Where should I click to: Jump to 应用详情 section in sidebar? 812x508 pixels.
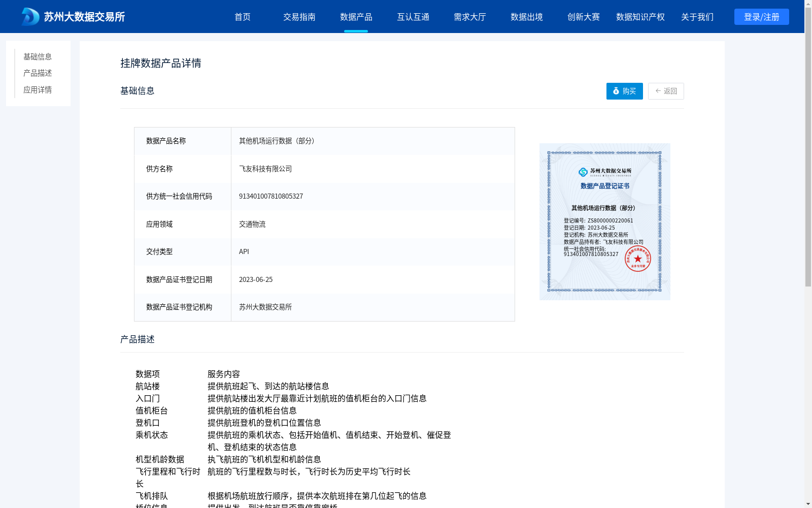coord(38,90)
